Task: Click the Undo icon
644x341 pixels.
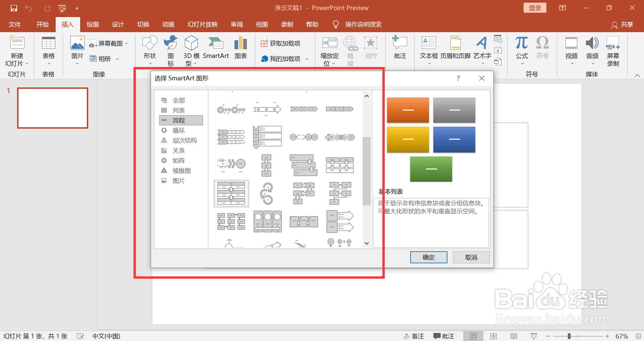Action: click(29, 8)
